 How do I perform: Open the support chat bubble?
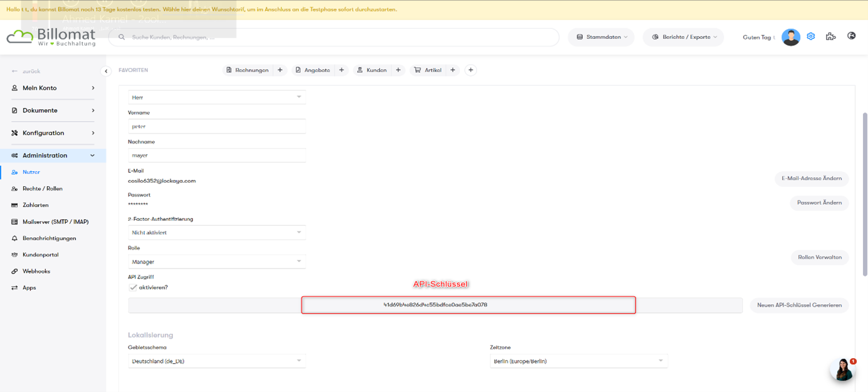[842, 370]
